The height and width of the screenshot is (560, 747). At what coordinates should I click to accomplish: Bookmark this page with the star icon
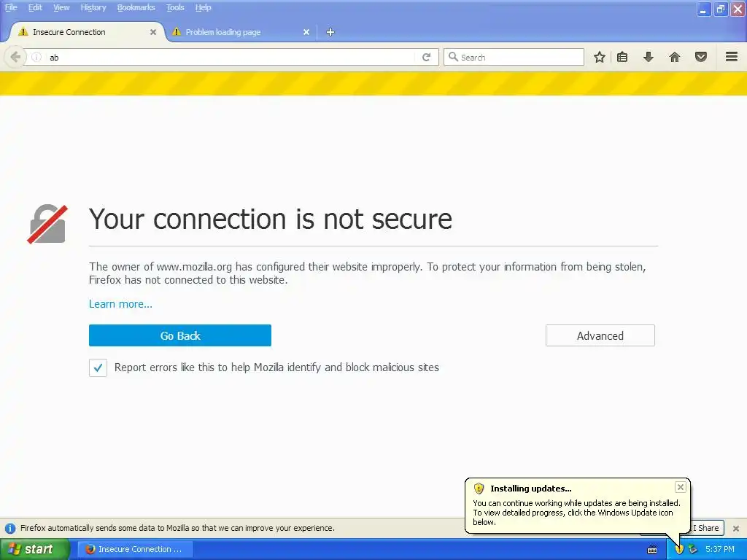click(x=600, y=57)
